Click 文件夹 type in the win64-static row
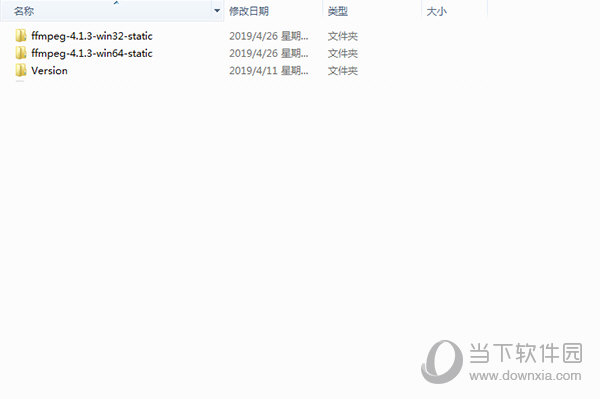 (342, 54)
